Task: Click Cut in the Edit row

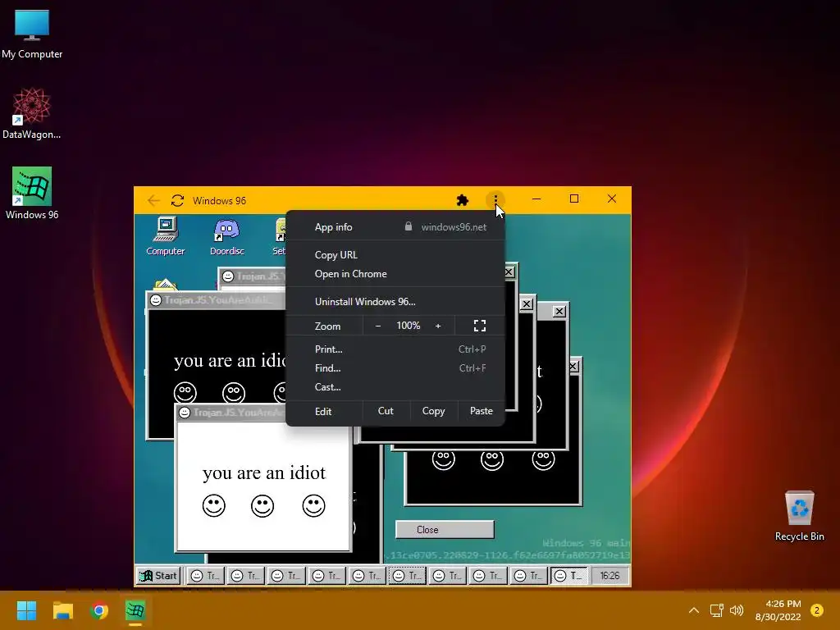Action: pyautogui.click(x=386, y=411)
